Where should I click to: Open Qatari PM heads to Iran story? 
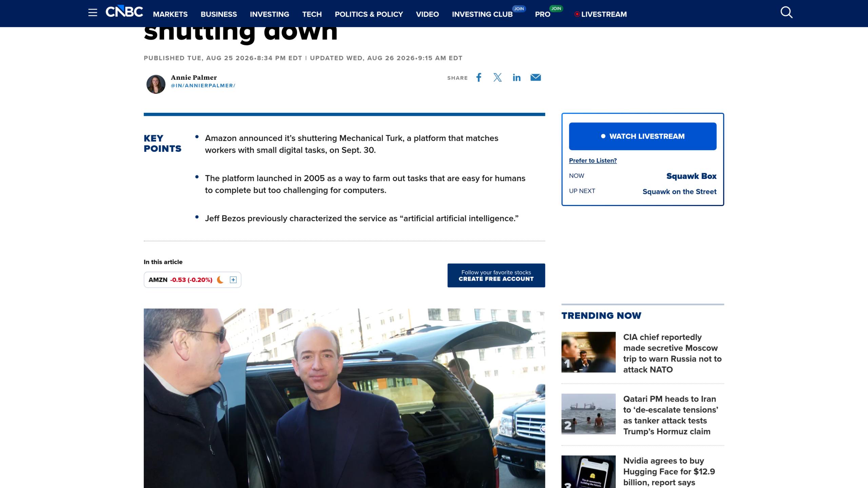tap(671, 415)
